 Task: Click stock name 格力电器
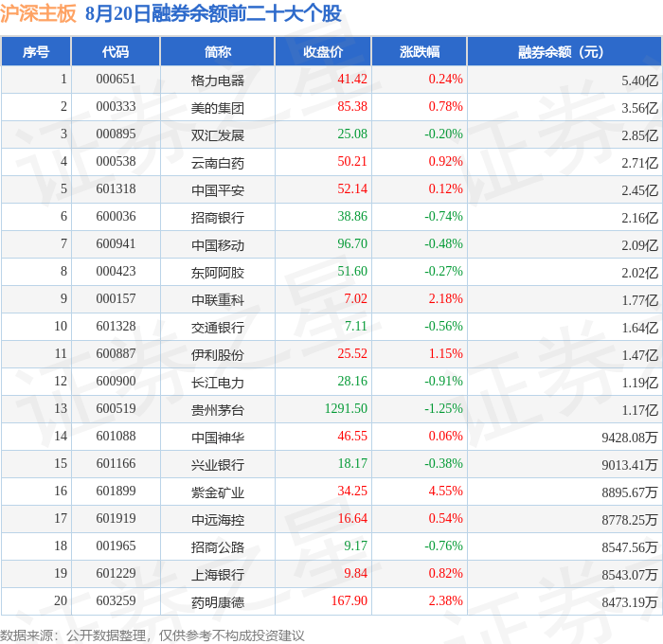[217, 80]
